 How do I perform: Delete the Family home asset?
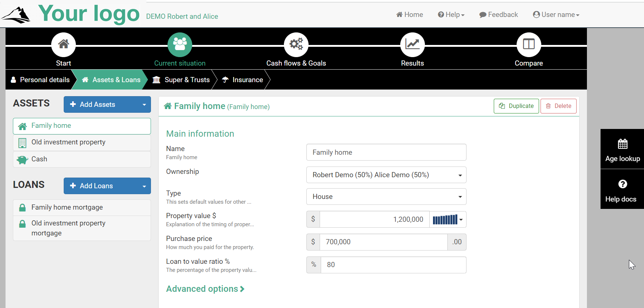coord(558,106)
